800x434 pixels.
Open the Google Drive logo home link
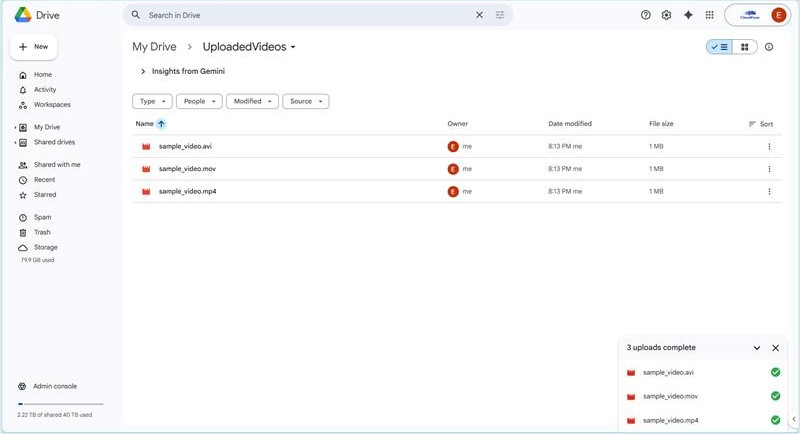(37, 15)
